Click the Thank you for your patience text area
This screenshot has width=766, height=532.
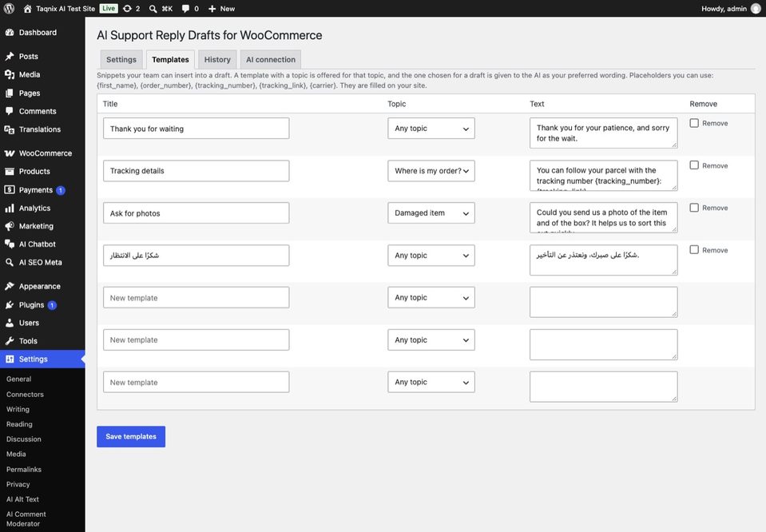pyautogui.click(x=603, y=133)
